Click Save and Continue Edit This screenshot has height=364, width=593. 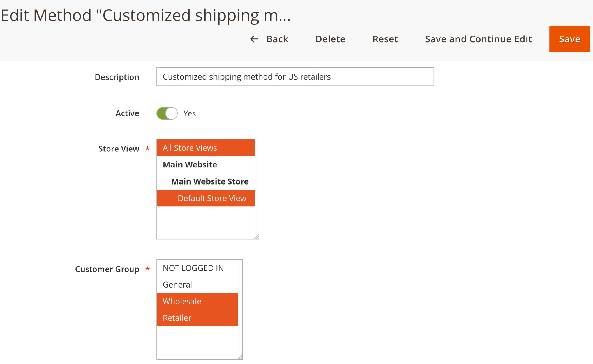click(478, 39)
